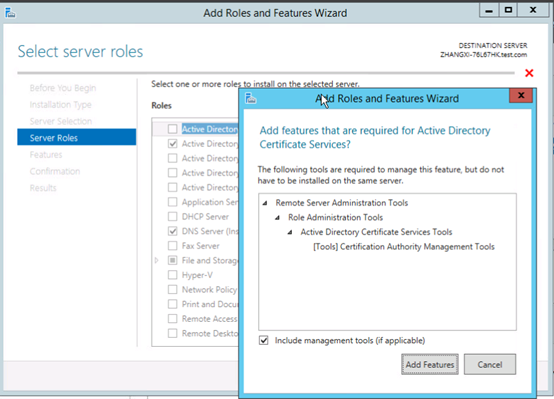
Task: Select the Hyper-V role label
Action: pos(197,275)
